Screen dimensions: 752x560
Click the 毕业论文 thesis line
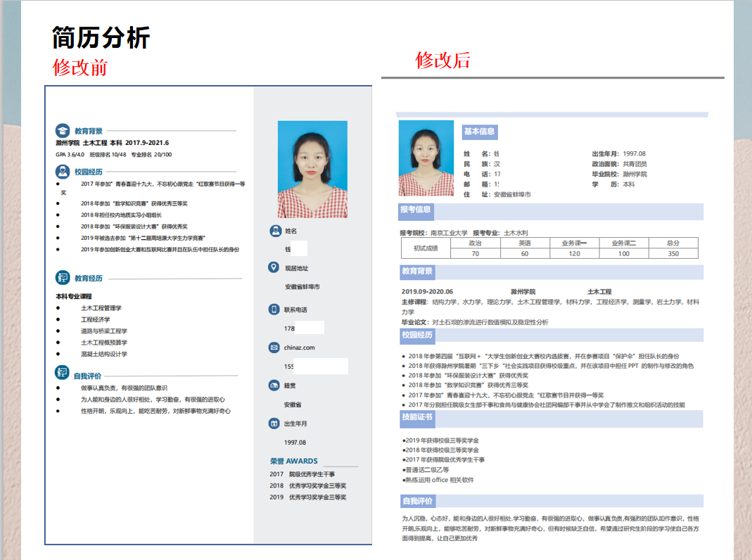click(x=475, y=322)
